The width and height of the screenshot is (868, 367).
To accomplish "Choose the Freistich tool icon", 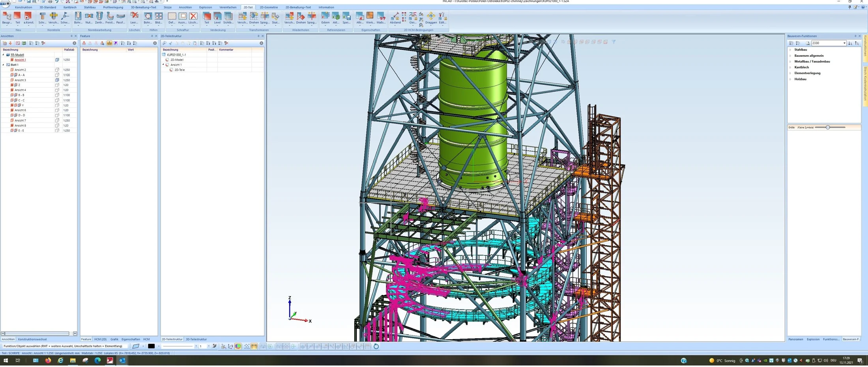I will pyautogui.click(x=110, y=18).
